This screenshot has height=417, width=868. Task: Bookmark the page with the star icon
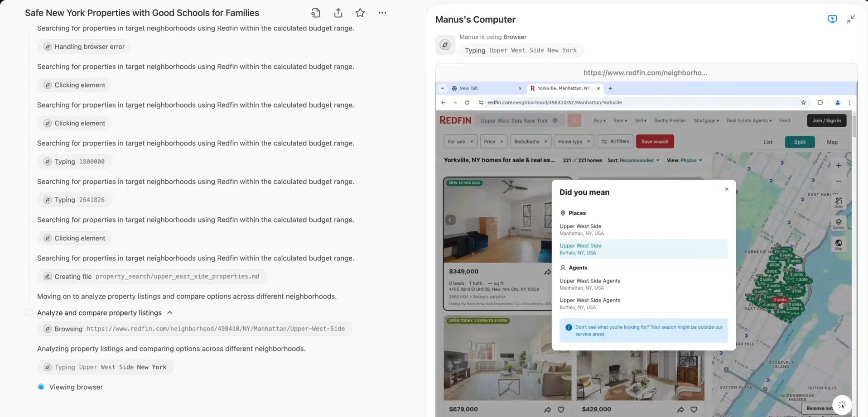(x=803, y=103)
